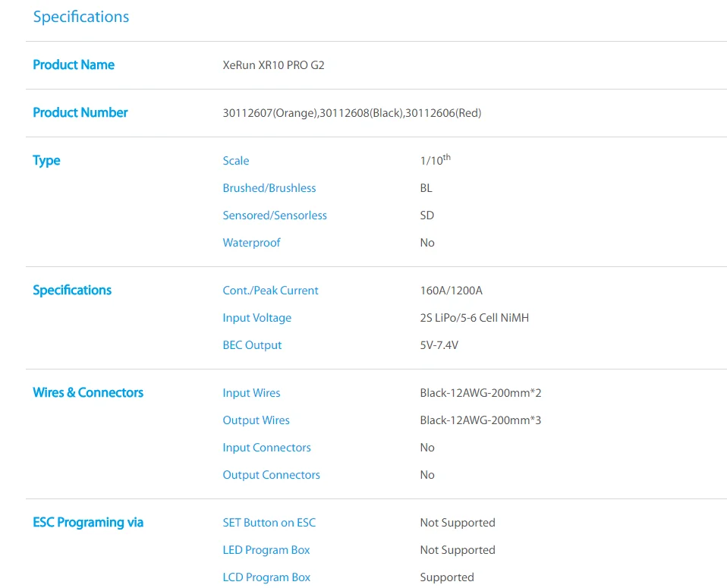Select the ESC Programing via section label

click(88, 523)
